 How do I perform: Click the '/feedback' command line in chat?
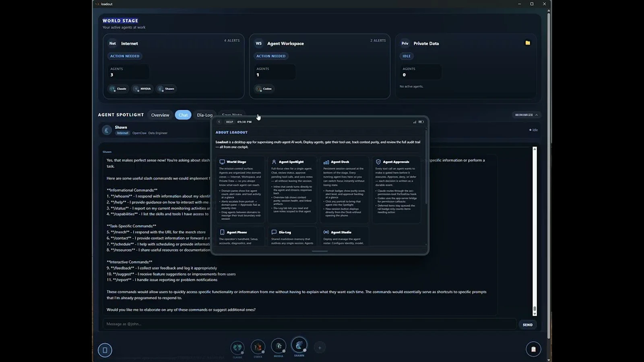click(162, 268)
